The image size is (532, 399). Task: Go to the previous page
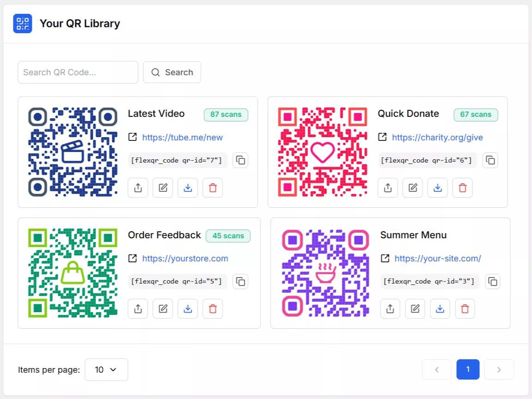(x=437, y=369)
